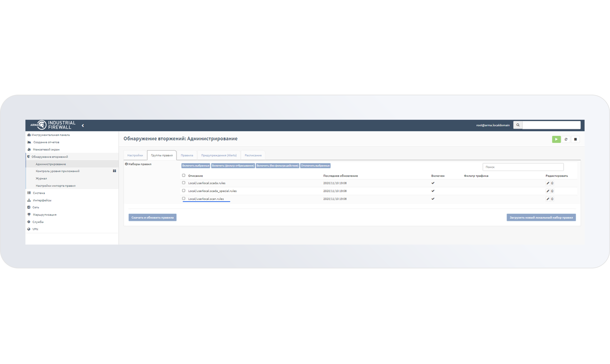This screenshot has height=364, width=610.
Task: Click the restart service refresh icon
Action: tap(566, 139)
